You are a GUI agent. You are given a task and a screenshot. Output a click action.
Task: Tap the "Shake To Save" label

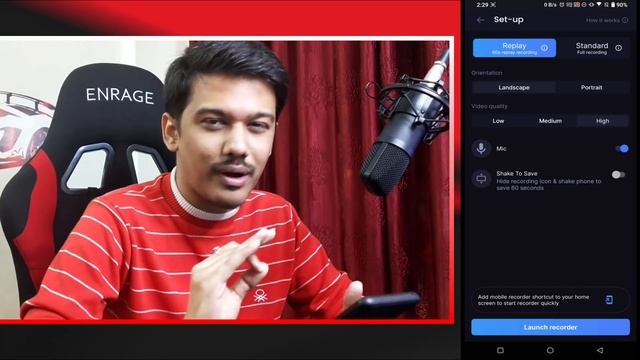517,173
